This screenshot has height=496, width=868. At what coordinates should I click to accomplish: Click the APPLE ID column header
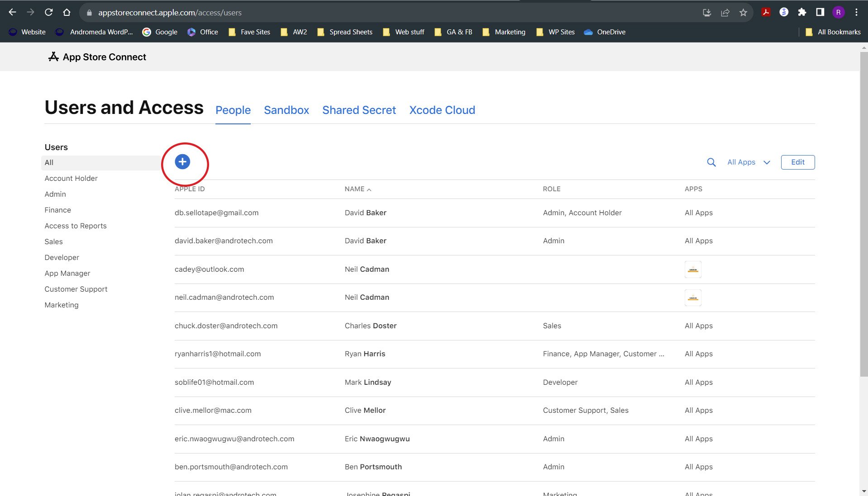[190, 189]
